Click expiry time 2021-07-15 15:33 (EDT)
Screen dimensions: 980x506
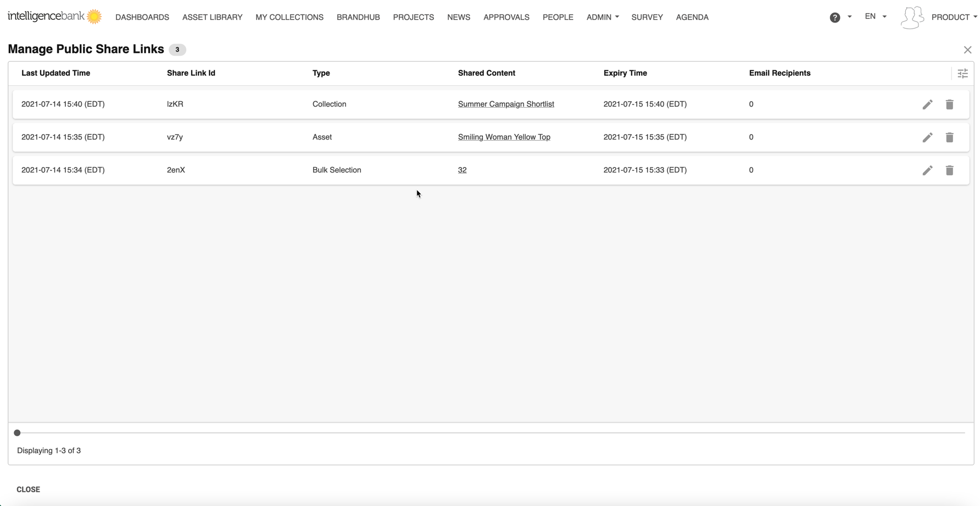(x=645, y=170)
